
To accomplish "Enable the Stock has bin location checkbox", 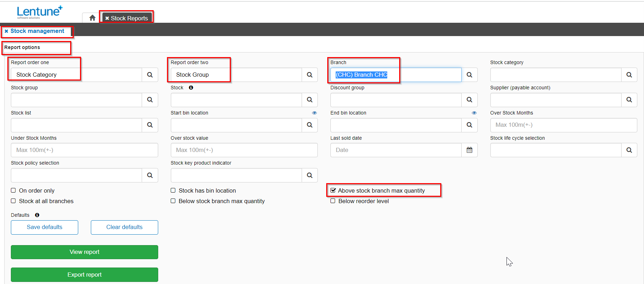I will 173,191.
